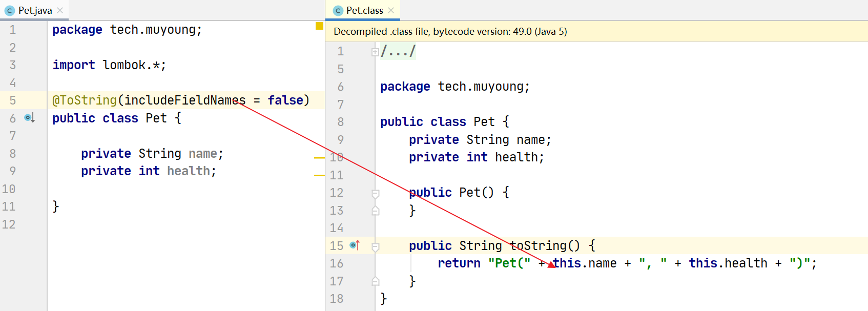This screenshot has height=311, width=868.
Task: Click the upper yellow warning stripe marker
Action: (319, 158)
